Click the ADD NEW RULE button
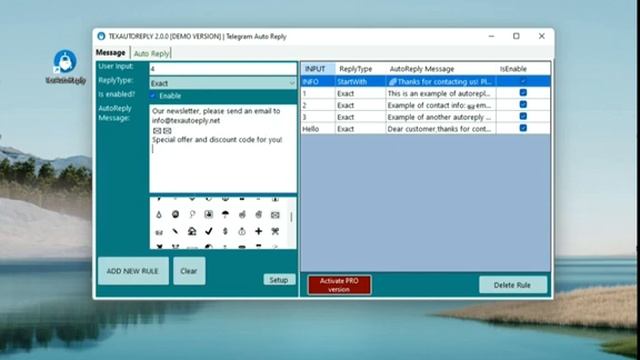 click(x=133, y=271)
